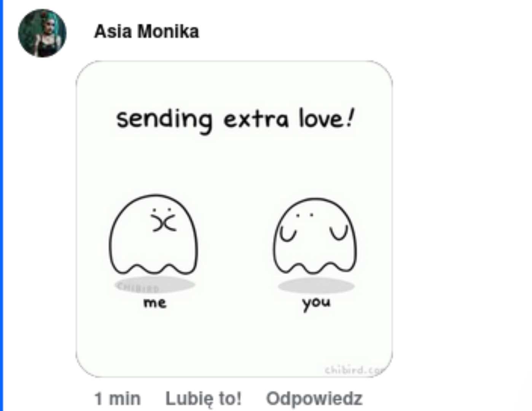Screen dimensions: 532x411
Task: Click the 'me' label under the left ghost
Action: [x=155, y=303]
